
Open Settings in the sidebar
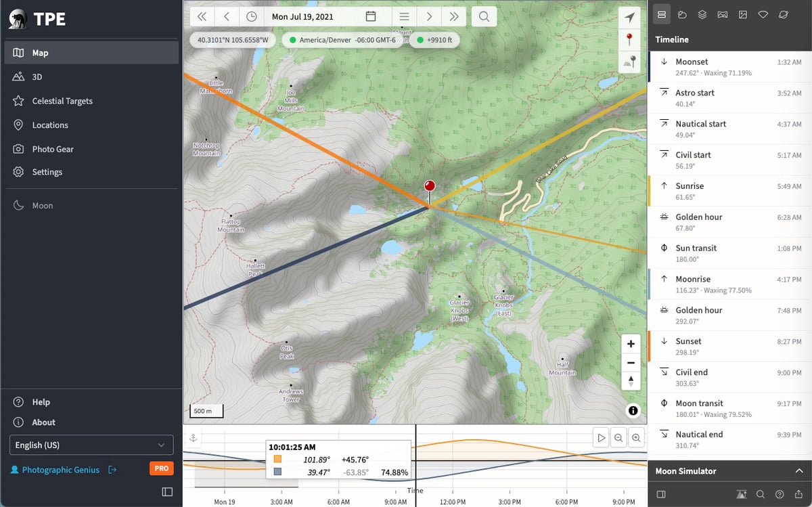[x=91, y=172]
